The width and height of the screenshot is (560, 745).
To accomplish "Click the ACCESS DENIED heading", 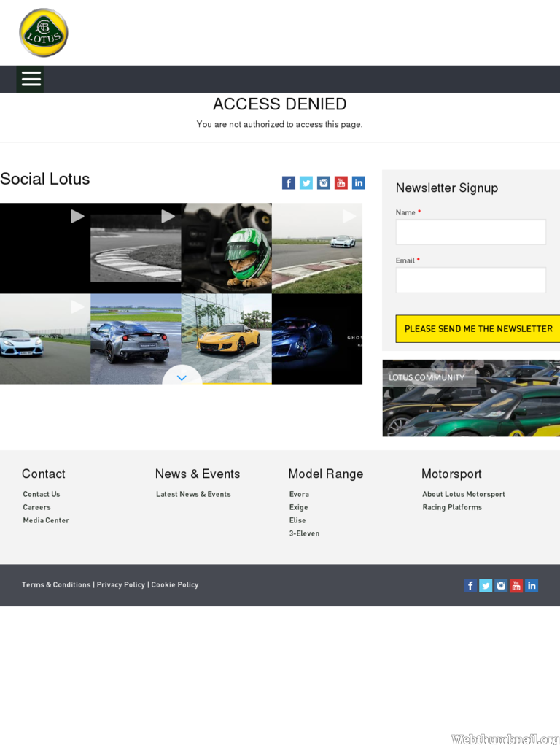I will (280, 104).
